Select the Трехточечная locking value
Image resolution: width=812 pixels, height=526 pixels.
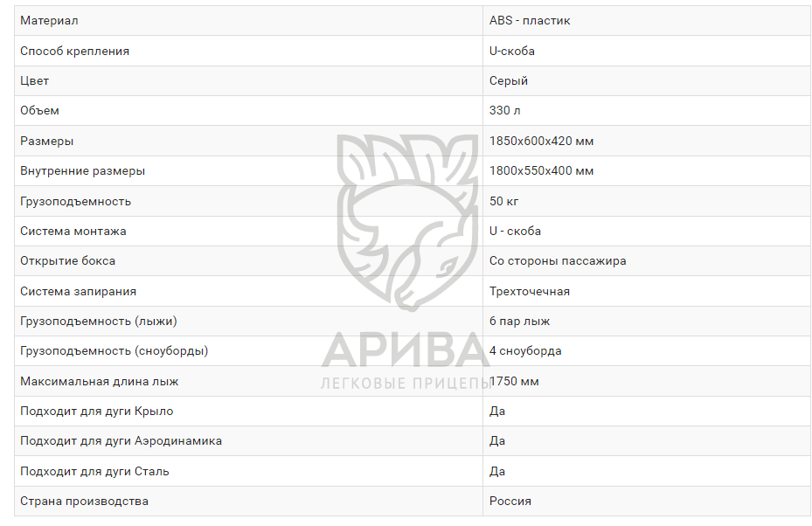(530, 291)
